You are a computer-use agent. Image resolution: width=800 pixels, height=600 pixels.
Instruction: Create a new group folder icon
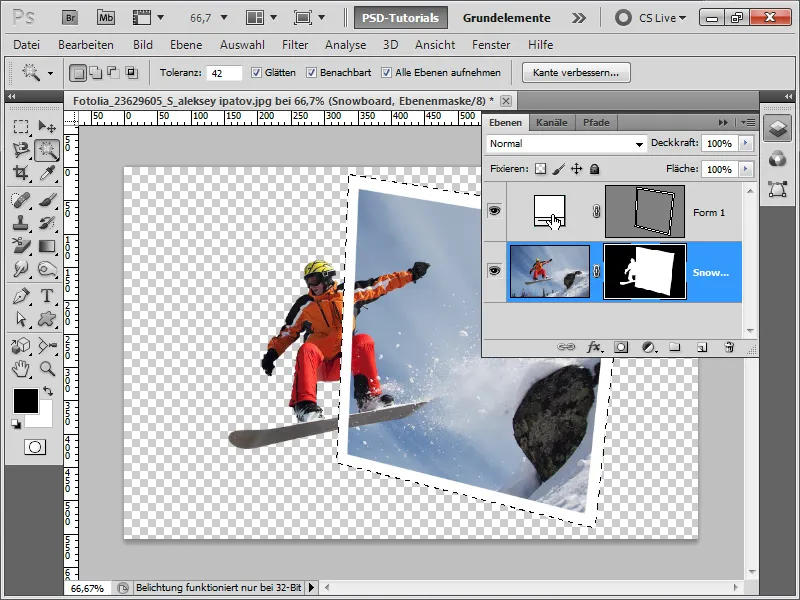click(674, 347)
